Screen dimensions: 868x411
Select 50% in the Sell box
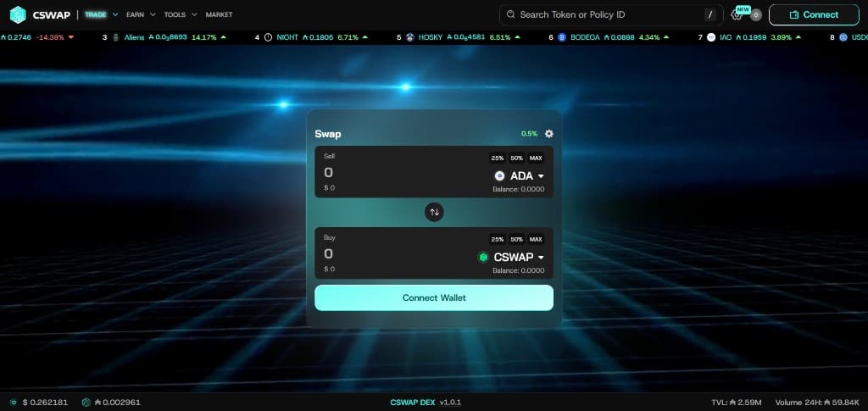[x=516, y=158]
